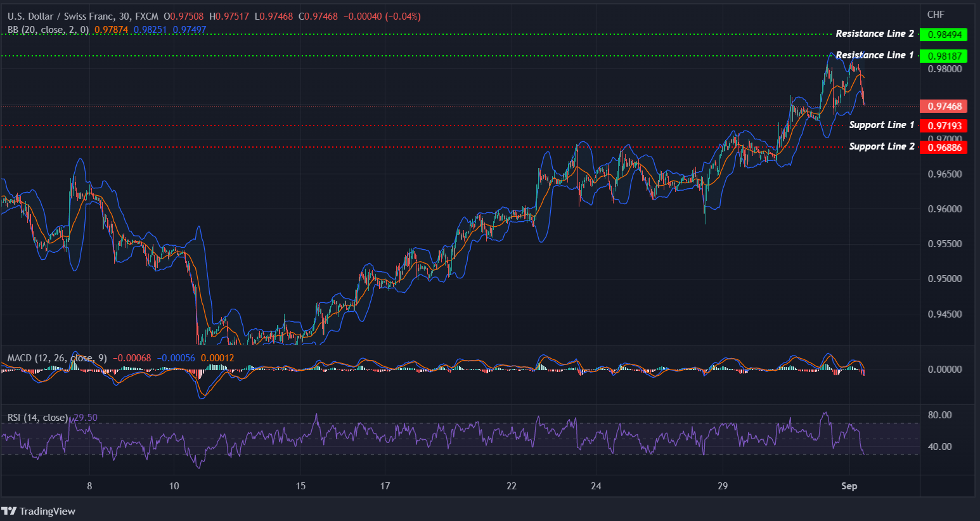
Task: Select the red 0.97193 price tag
Action: pyautogui.click(x=945, y=125)
